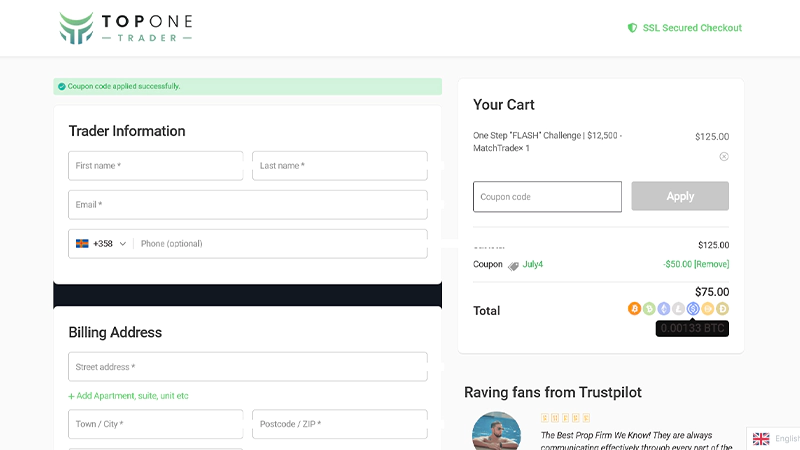The image size is (800, 450).
Task: Click the green success checkmark icon
Action: click(x=62, y=87)
